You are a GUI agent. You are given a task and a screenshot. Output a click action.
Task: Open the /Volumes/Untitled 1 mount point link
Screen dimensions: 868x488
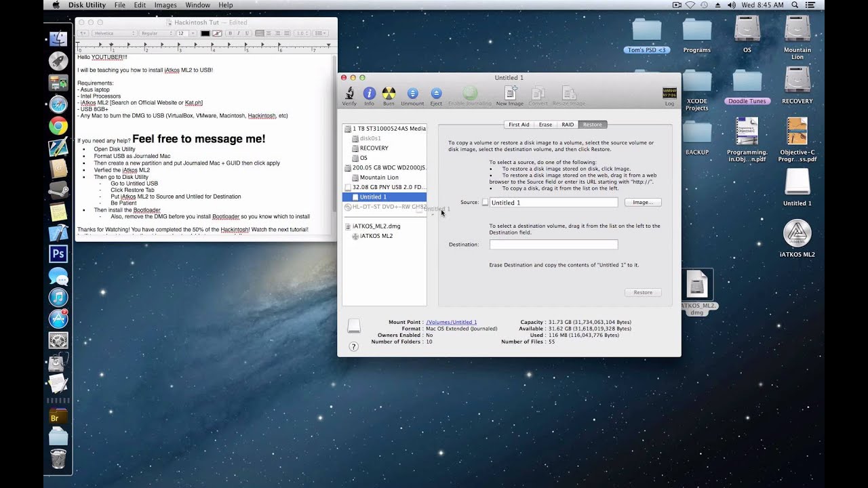pyautogui.click(x=451, y=322)
